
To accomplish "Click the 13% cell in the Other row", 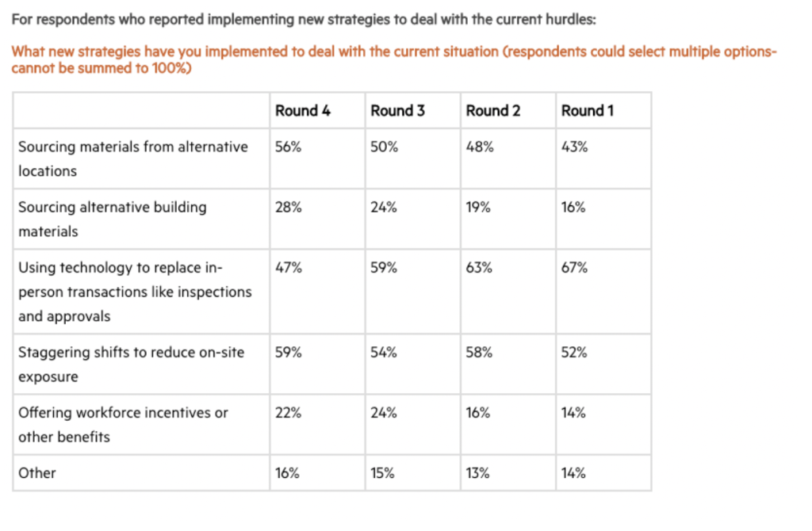I will [477, 473].
